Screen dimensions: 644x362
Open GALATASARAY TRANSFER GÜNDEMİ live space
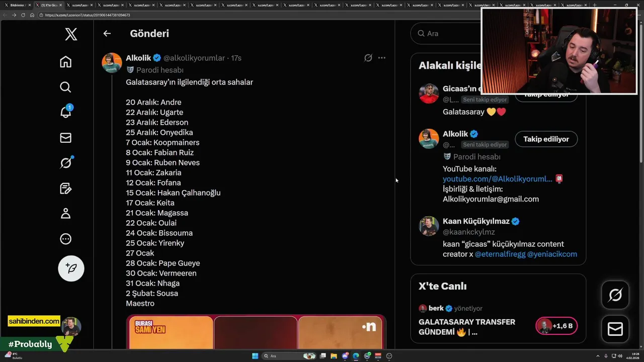tap(467, 327)
